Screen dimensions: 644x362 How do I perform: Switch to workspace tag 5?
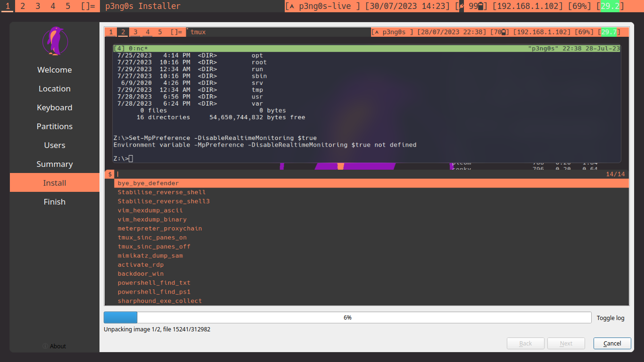[x=68, y=6]
